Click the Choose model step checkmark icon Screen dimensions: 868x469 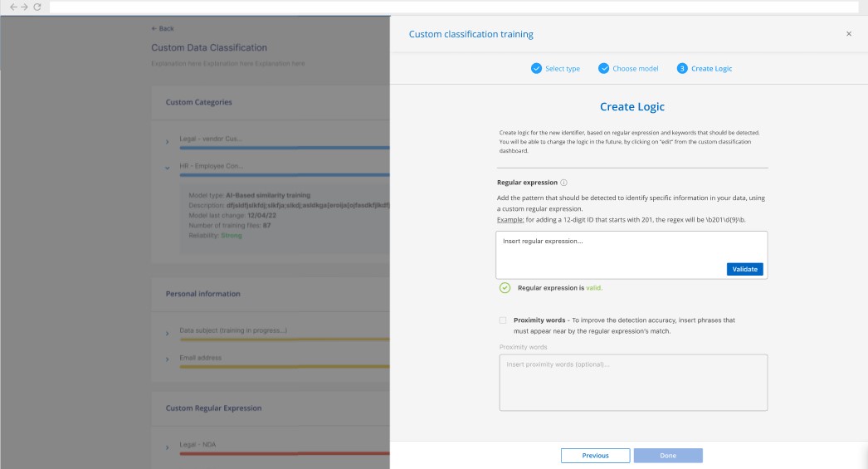pyautogui.click(x=604, y=68)
